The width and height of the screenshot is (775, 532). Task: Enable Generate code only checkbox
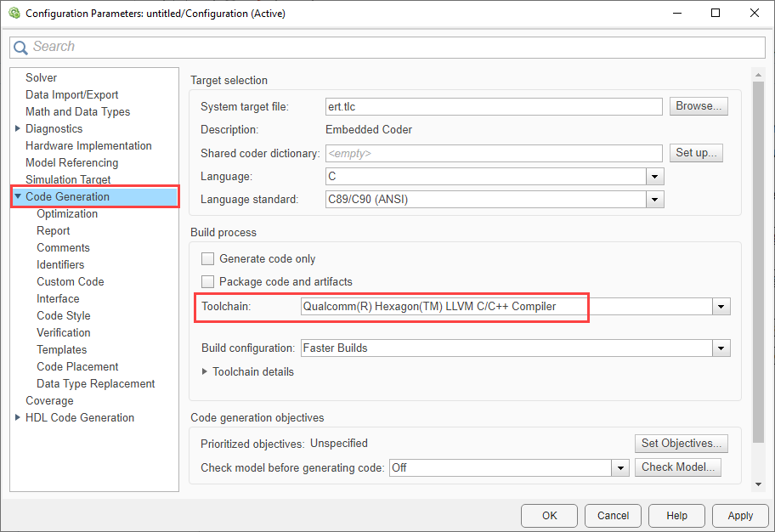pyautogui.click(x=208, y=259)
